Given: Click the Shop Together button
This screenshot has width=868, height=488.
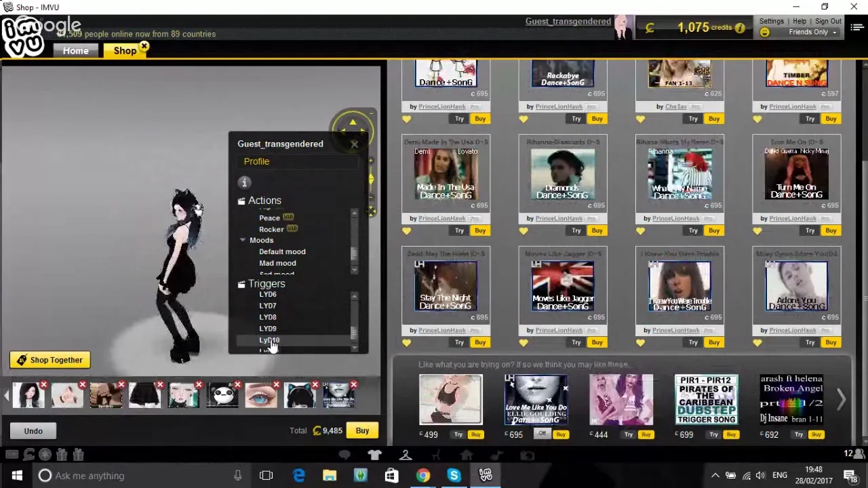Looking at the screenshot, I should coord(50,360).
